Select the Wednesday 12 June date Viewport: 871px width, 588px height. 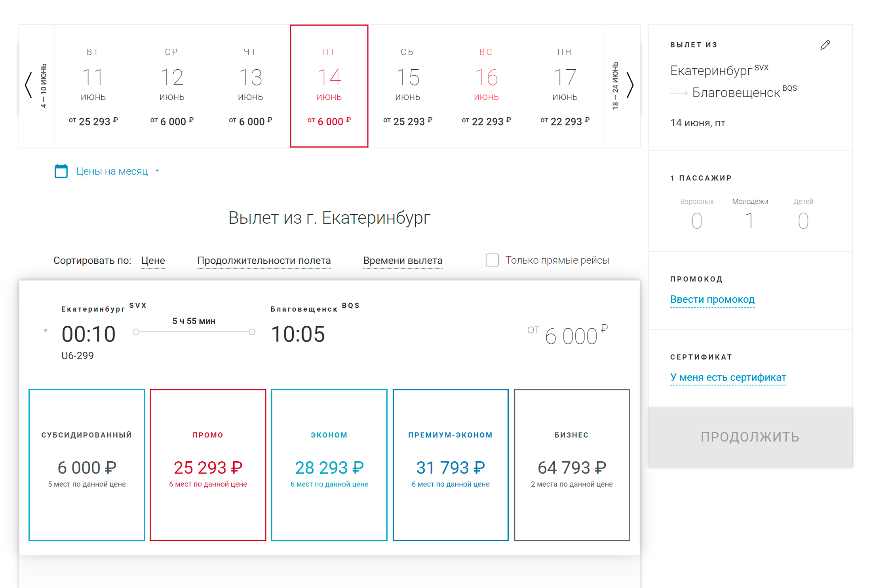(x=172, y=86)
